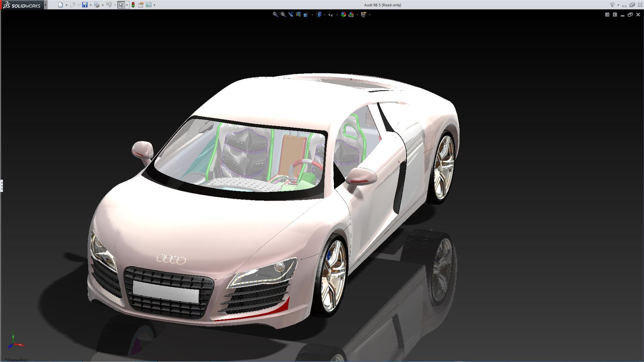Click Zoom to Fit icon

click(275, 14)
